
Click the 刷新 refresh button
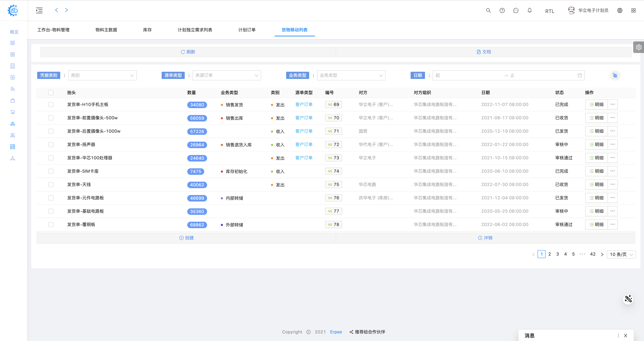(x=188, y=52)
